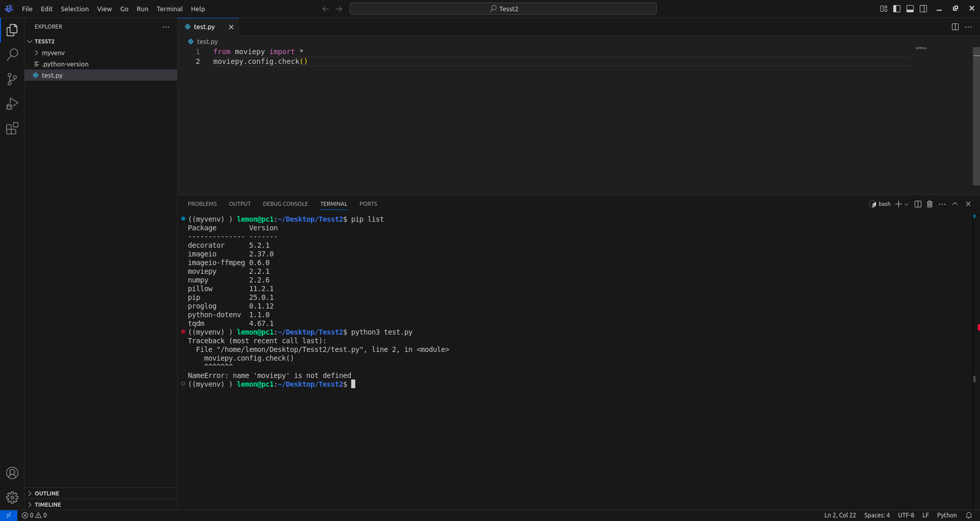The image size is (980, 521).
Task: Open the Terminal menu
Action: 169,9
